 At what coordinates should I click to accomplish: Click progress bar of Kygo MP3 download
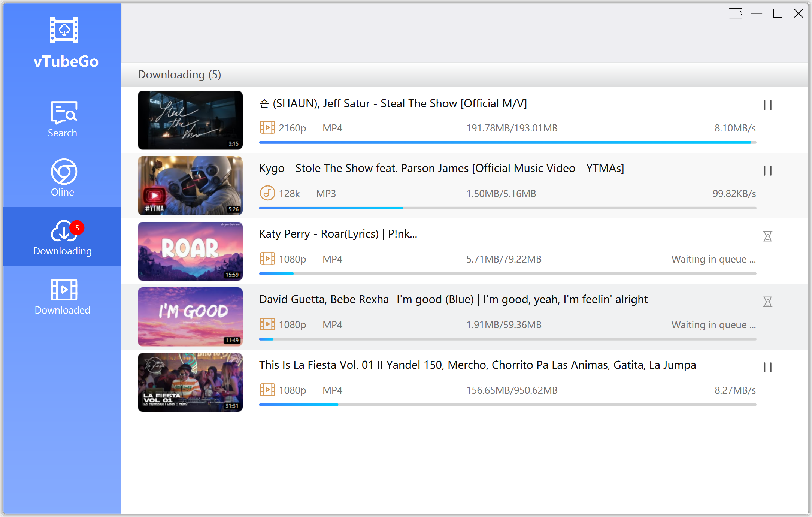(x=507, y=208)
